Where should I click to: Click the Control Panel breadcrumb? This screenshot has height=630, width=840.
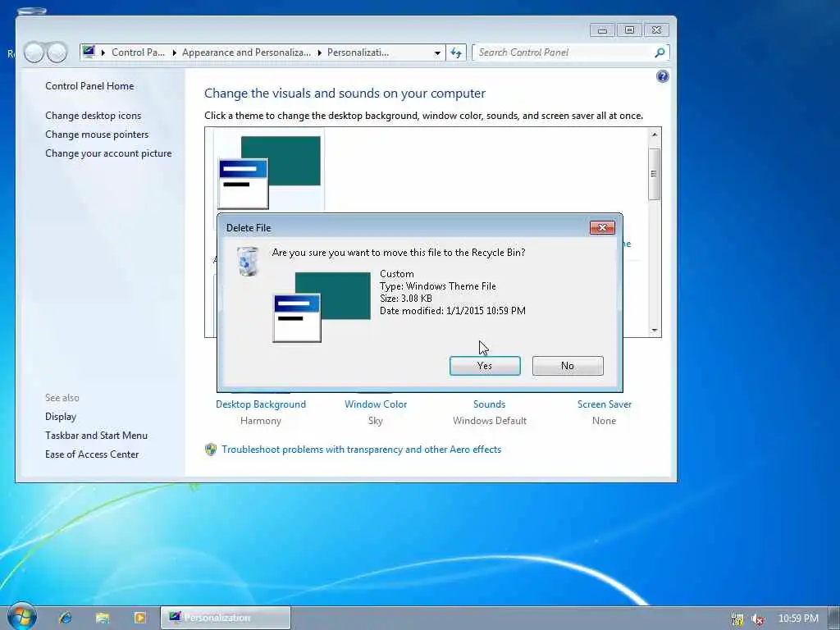pos(138,52)
